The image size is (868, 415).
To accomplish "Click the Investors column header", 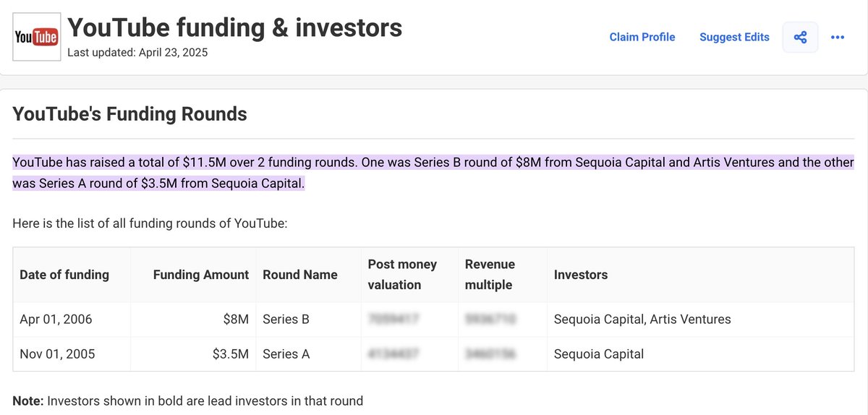I will pos(581,275).
